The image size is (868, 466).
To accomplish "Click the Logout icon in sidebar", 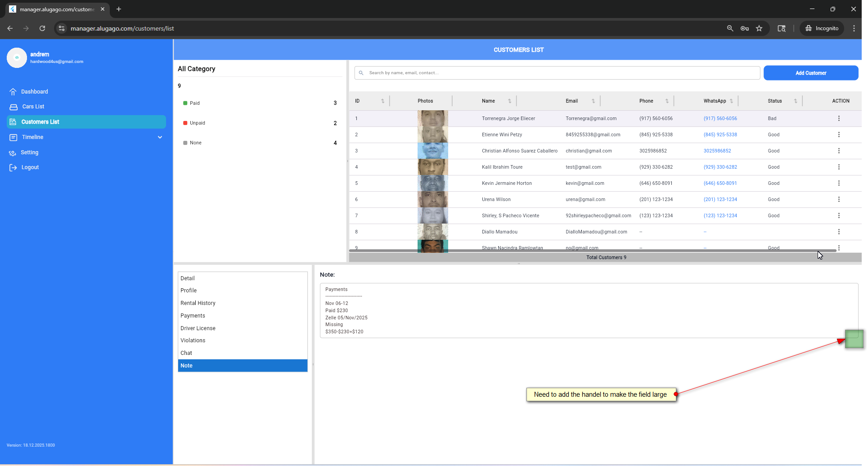I will tap(13, 168).
